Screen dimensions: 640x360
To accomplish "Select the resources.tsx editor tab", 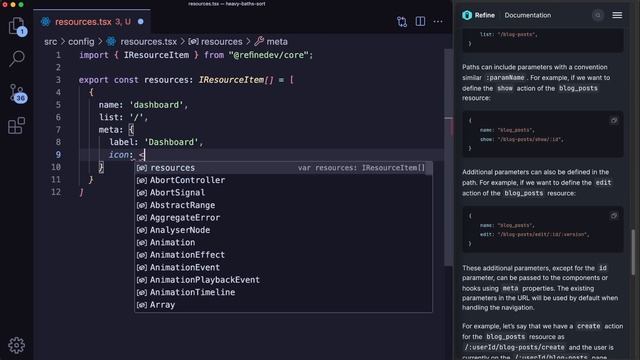I will (x=92, y=22).
